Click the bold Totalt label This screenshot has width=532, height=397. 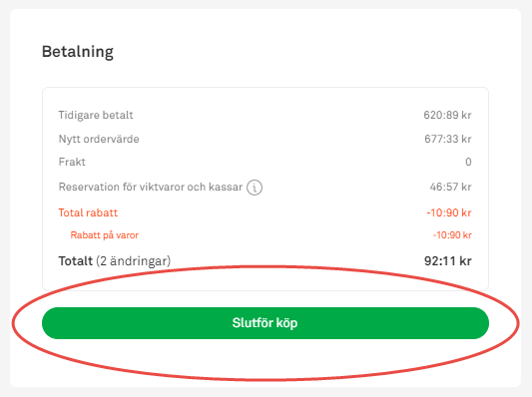point(75,261)
